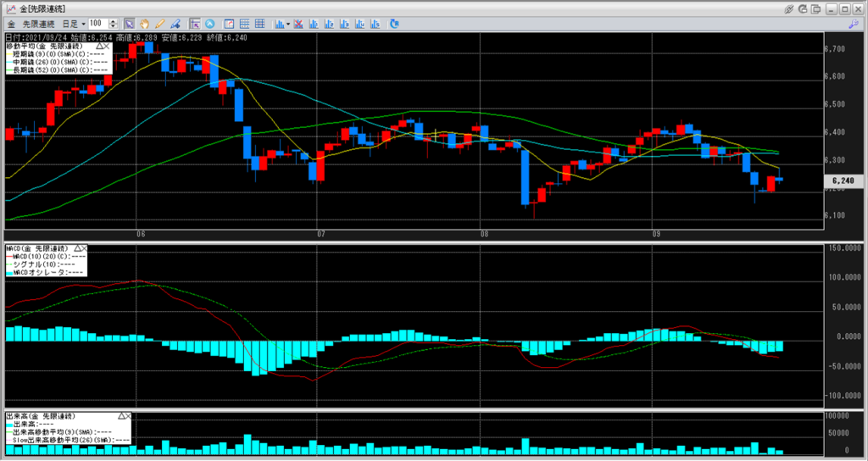Click the blue reload chart icon

(394, 24)
